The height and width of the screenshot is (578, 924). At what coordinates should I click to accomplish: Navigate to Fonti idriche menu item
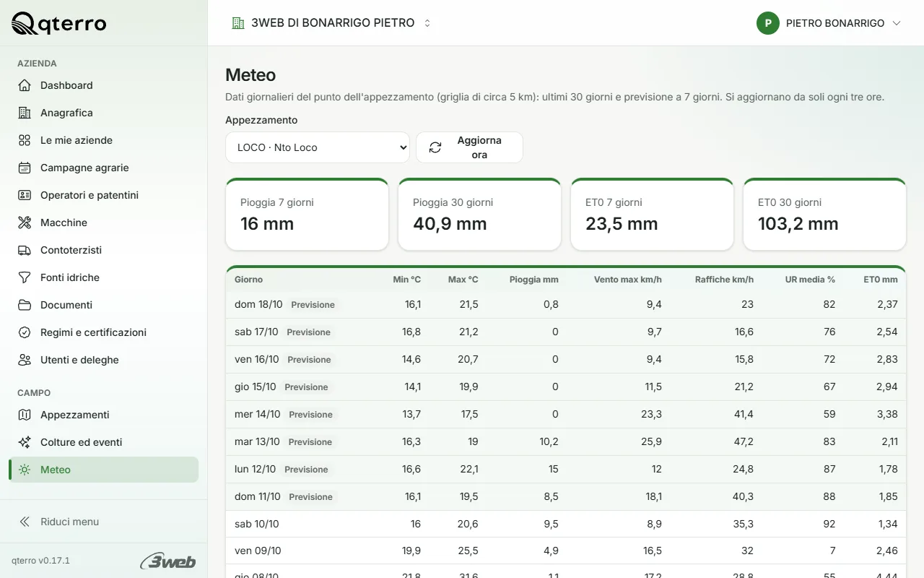click(x=104, y=277)
